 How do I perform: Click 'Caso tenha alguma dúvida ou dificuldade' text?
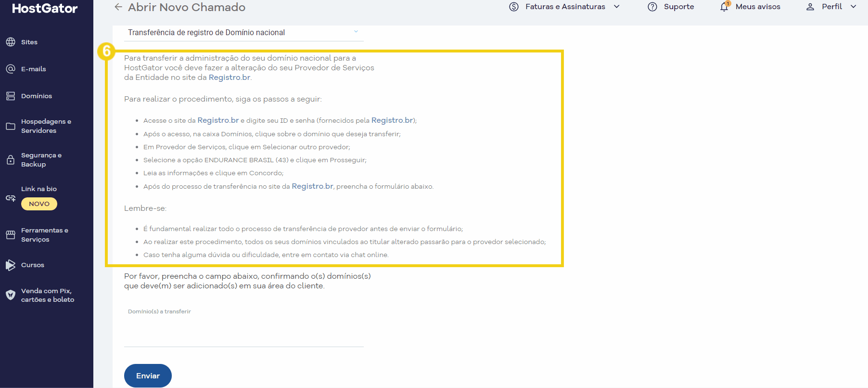click(x=266, y=255)
